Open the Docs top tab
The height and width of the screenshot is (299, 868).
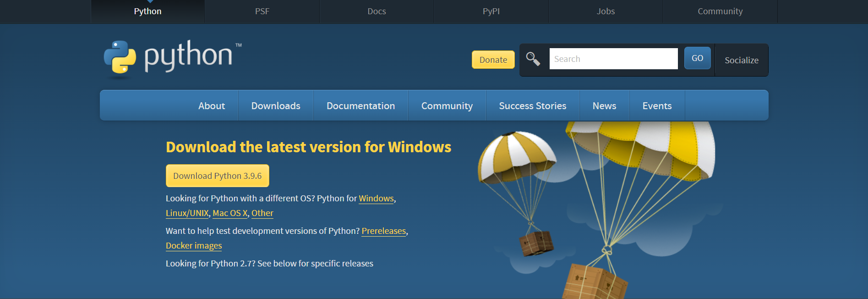pos(377,11)
